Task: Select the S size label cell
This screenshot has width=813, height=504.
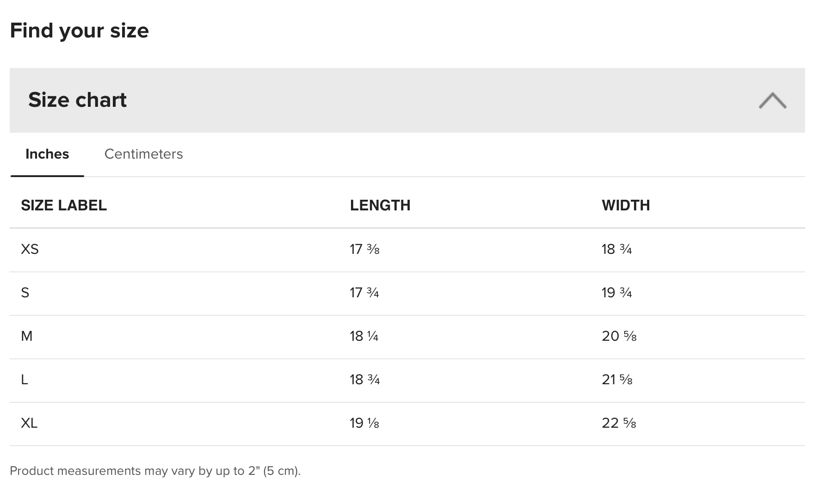Action: click(25, 293)
